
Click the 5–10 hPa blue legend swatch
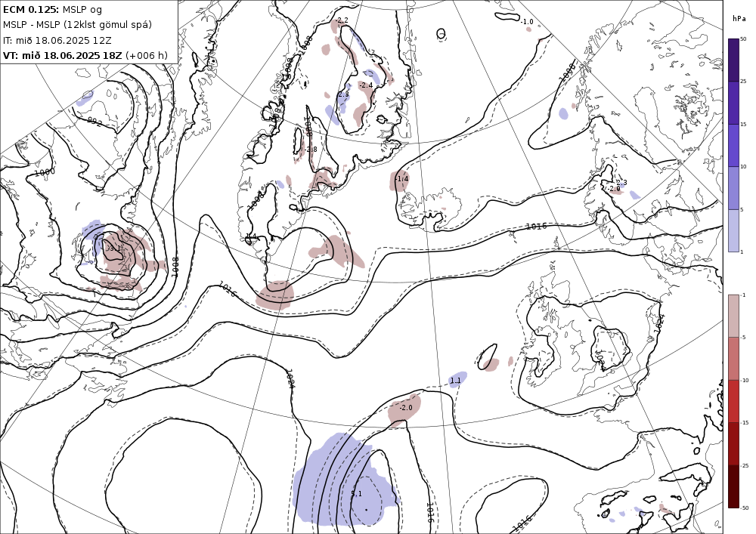tap(733, 188)
